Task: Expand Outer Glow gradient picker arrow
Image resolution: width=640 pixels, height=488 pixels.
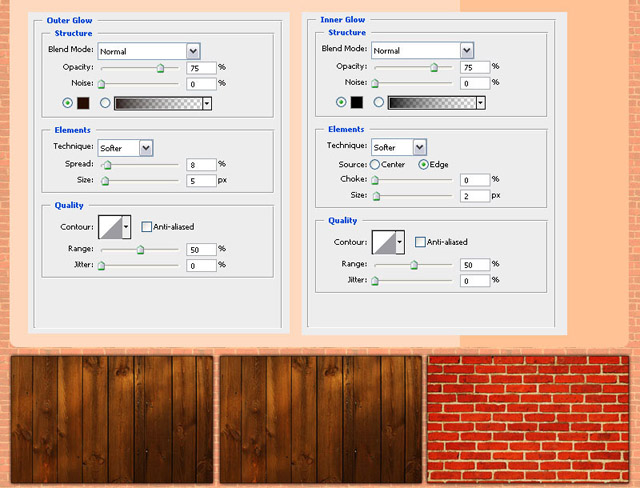Action: [207, 104]
